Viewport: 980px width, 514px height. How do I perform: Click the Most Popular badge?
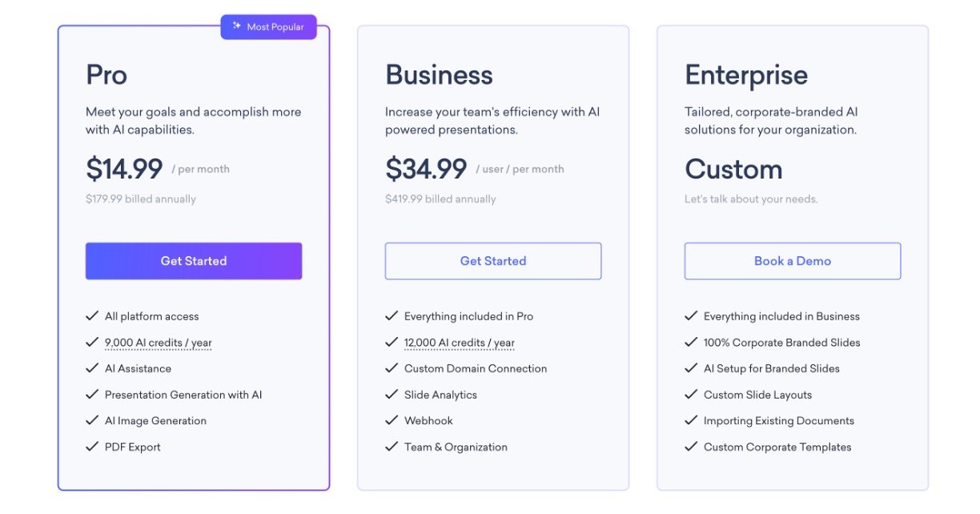coord(269,27)
